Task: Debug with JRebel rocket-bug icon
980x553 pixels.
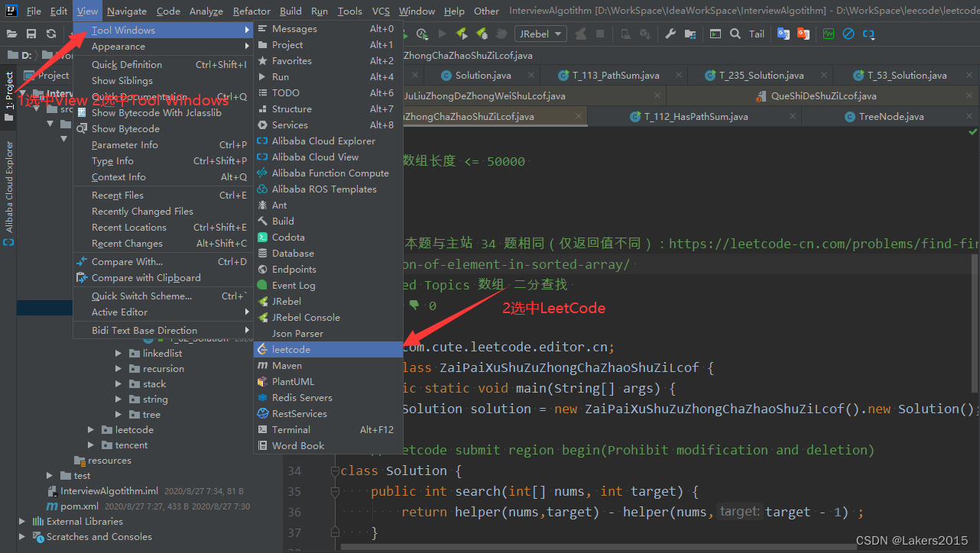Action: [482, 34]
